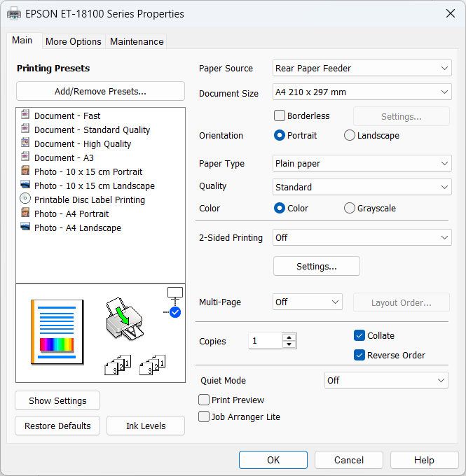Open the Quality dropdown

tap(362, 187)
